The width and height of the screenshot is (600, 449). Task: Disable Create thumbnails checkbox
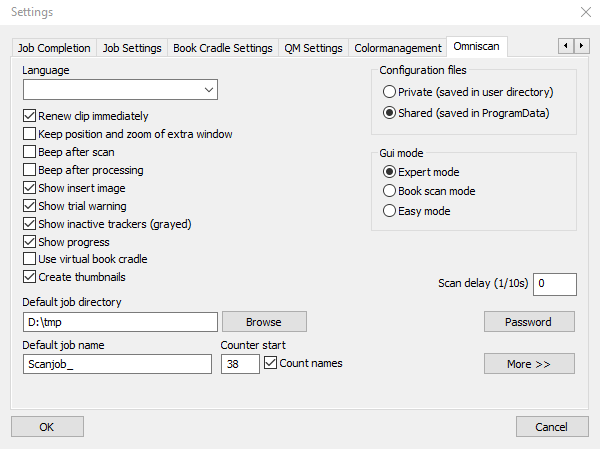pyautogui.click(x=29, y=277)
